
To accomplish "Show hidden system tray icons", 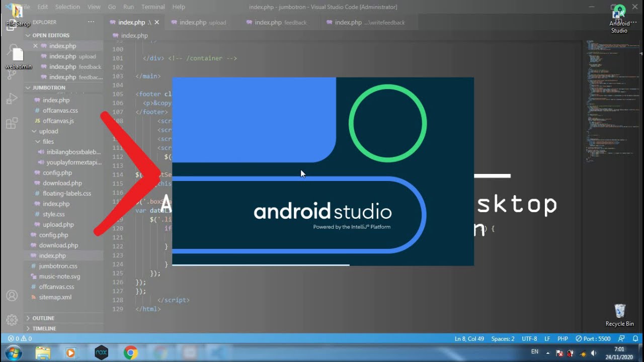I will click(548, 353).
